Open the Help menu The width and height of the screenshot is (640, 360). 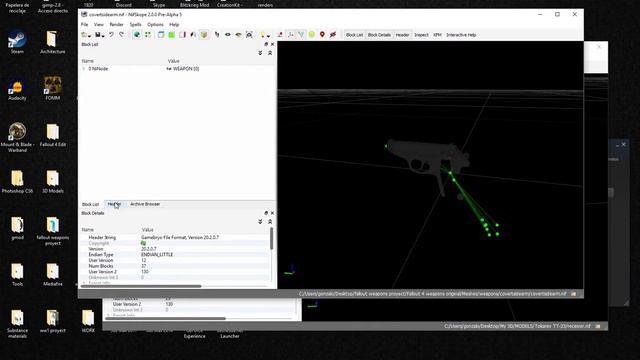tap(174, 24)
